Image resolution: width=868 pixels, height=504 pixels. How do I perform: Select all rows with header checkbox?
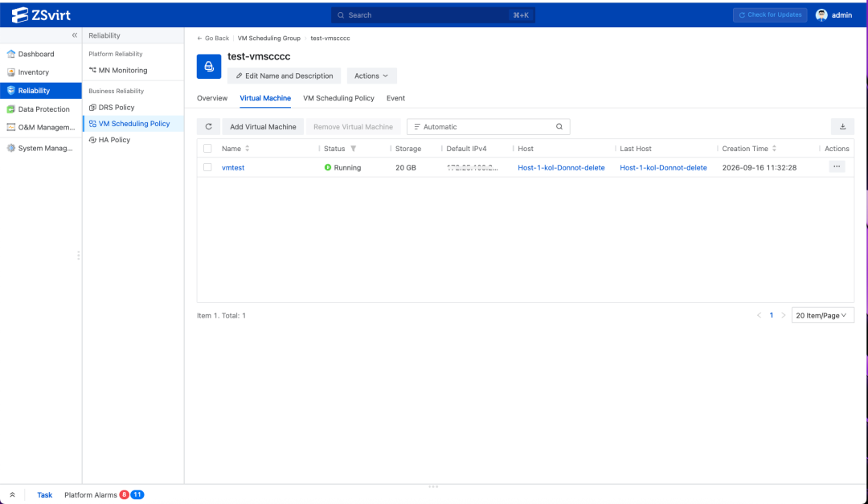(207, 149)
